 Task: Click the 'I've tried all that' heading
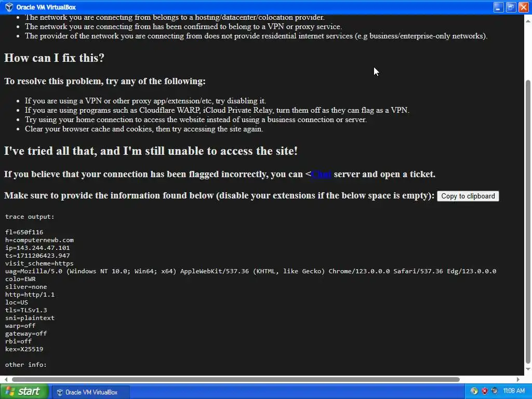[151, 151]
